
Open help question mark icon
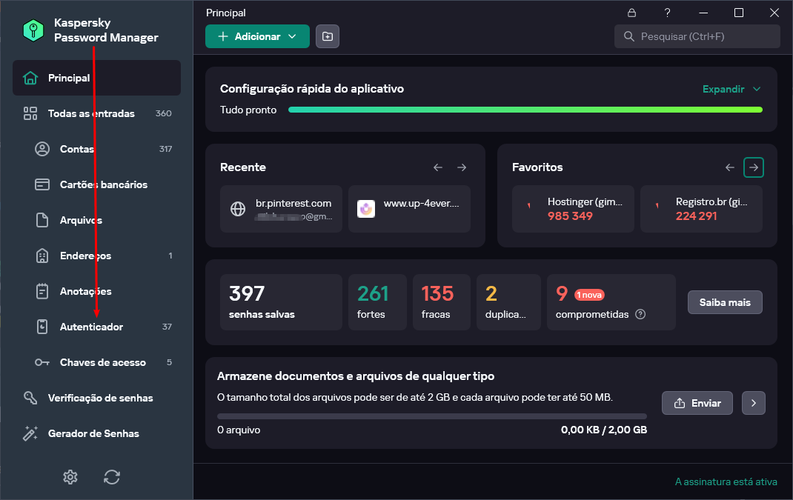(668, 13)
